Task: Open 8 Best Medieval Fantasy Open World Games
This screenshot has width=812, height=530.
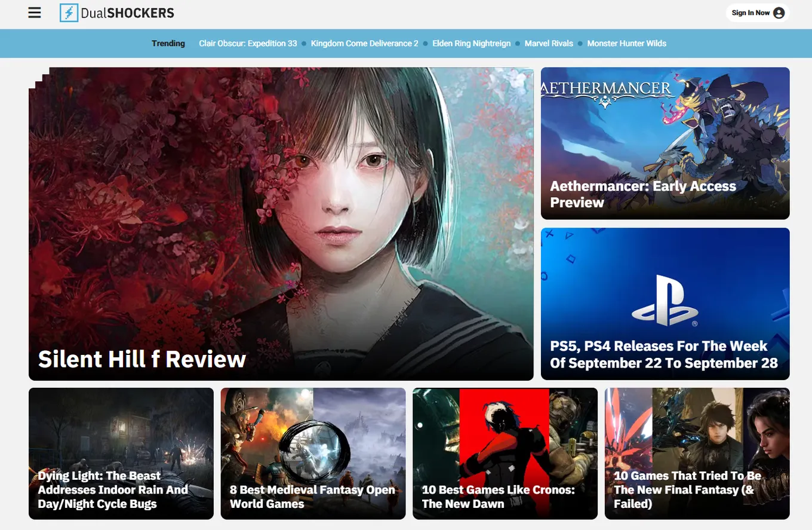Action: tap(312, 497)
